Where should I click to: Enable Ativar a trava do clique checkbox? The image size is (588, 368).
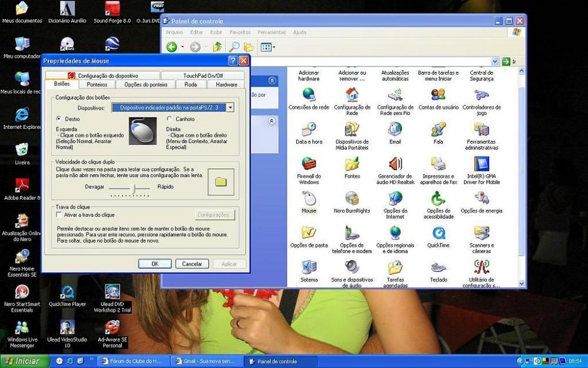(59, 215)
